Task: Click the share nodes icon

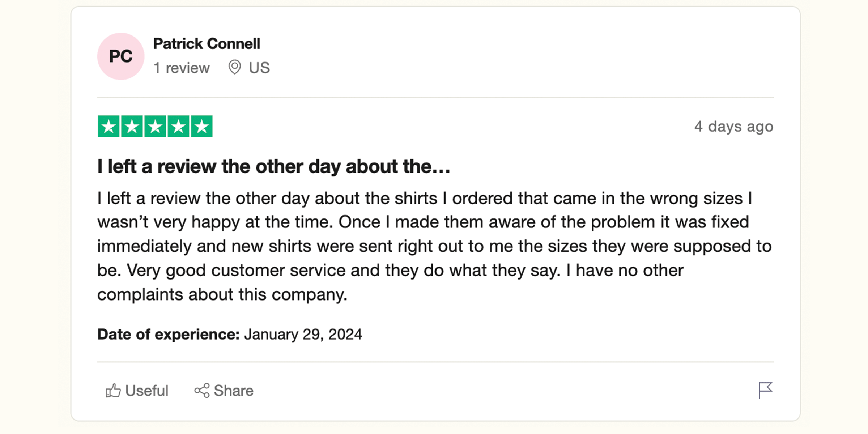Action: click(x=202, y=391)
